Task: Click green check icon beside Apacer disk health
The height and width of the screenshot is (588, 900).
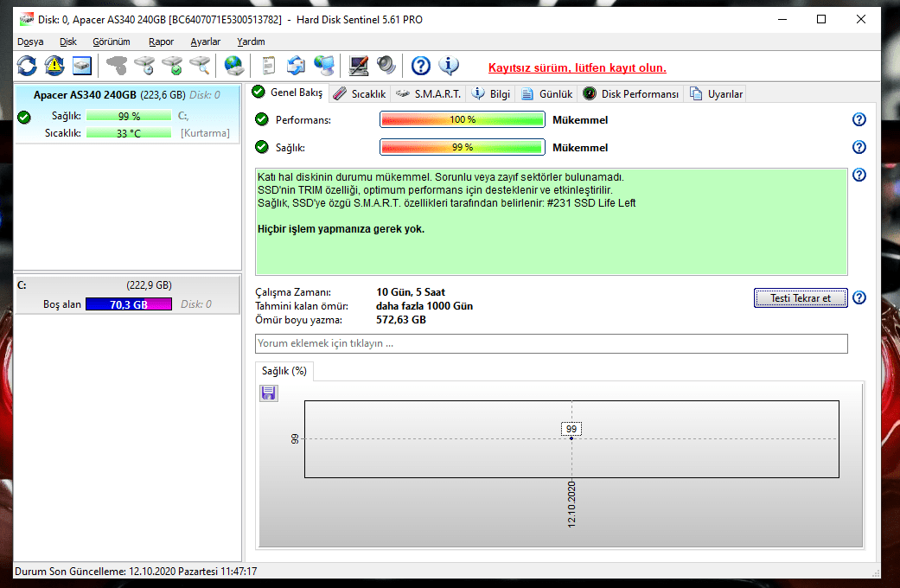Action: [x=23, y=117]
